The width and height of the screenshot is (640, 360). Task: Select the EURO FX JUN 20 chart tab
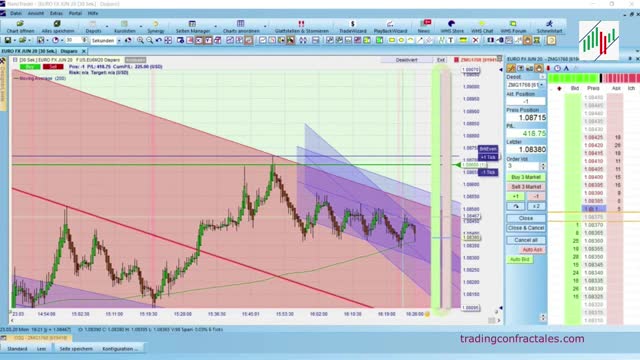click(x=40, y=51)
